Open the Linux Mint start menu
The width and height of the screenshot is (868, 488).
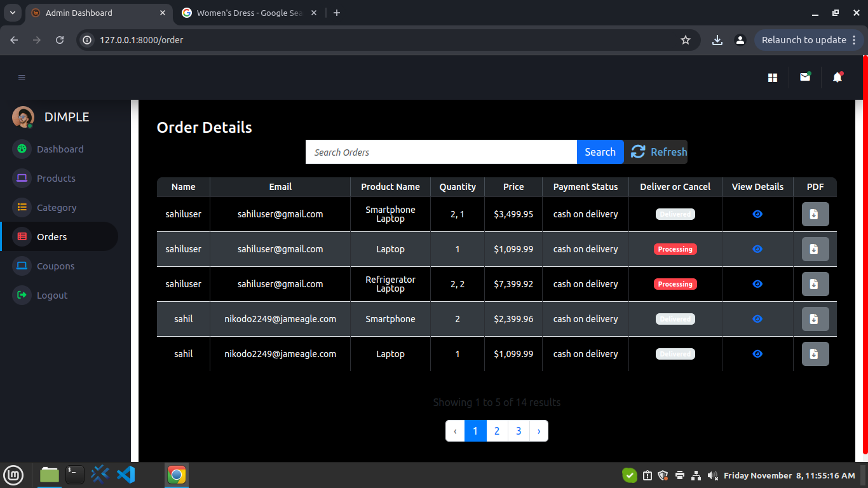13,475
